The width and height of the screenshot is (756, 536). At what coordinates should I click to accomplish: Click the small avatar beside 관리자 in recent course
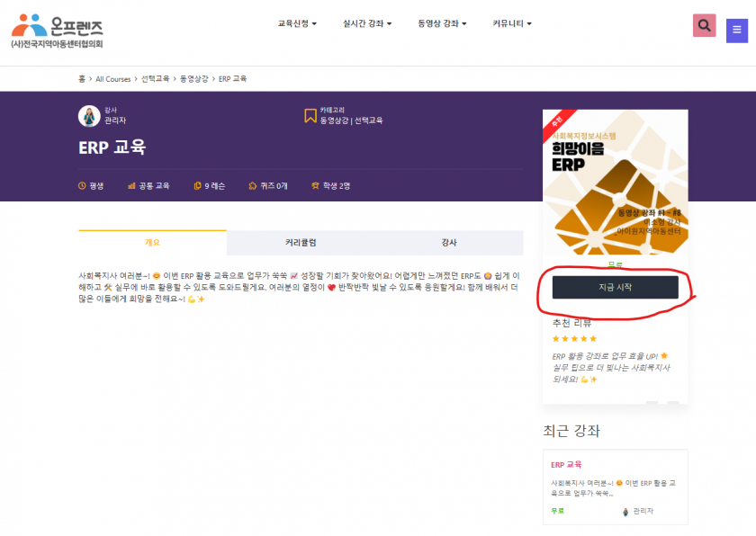coord(625,512)
